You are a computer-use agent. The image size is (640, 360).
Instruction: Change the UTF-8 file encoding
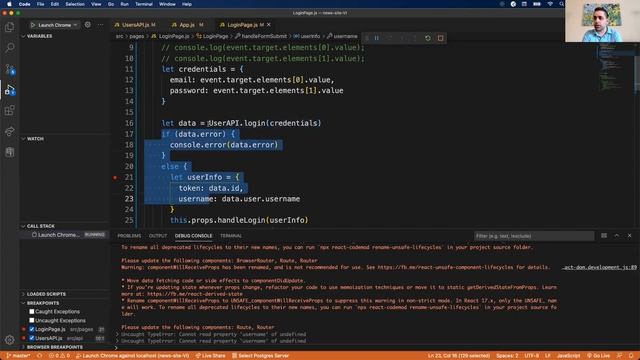coord(531,356)
